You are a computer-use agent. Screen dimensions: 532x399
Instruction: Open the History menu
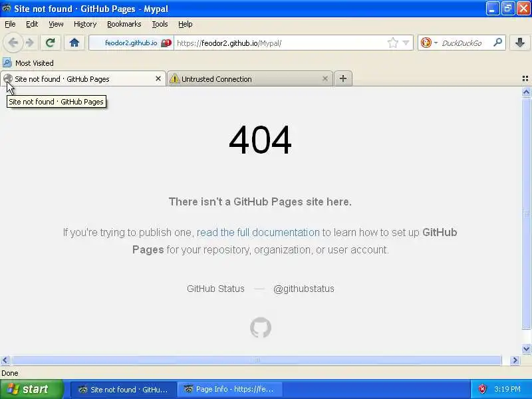(85, 24)
